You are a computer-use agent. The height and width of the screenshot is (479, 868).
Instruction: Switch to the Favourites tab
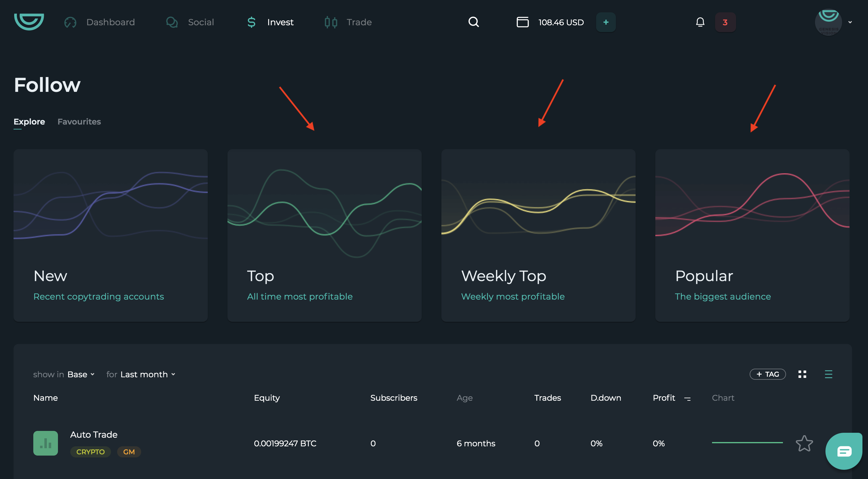pyautogui.click(x=79, y=122)
